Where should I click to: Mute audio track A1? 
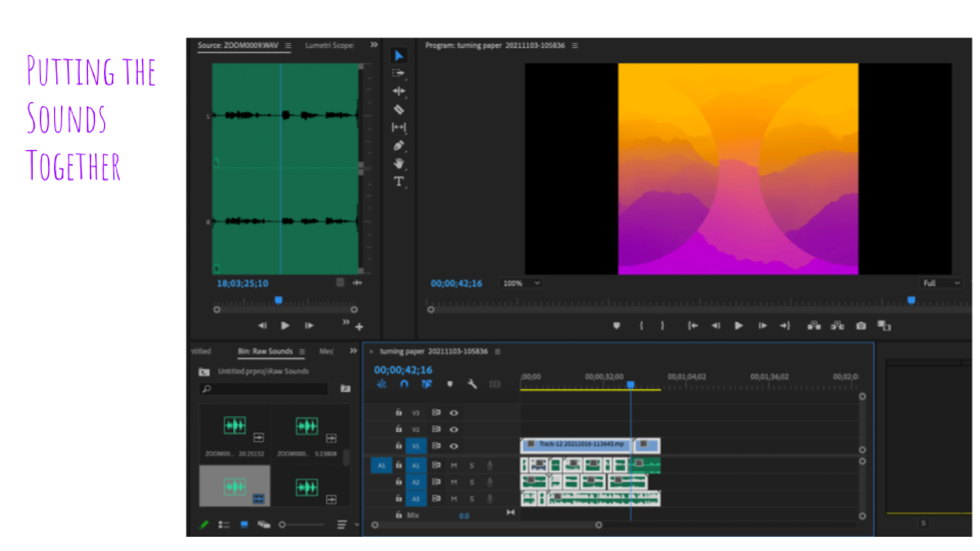pyautogui.click(x=454, y=465)
